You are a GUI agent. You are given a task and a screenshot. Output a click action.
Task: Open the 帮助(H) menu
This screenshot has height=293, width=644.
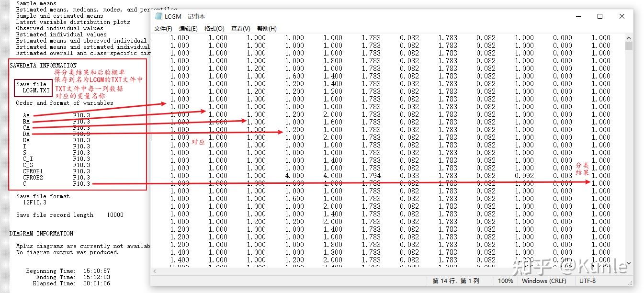pos(267,28)
